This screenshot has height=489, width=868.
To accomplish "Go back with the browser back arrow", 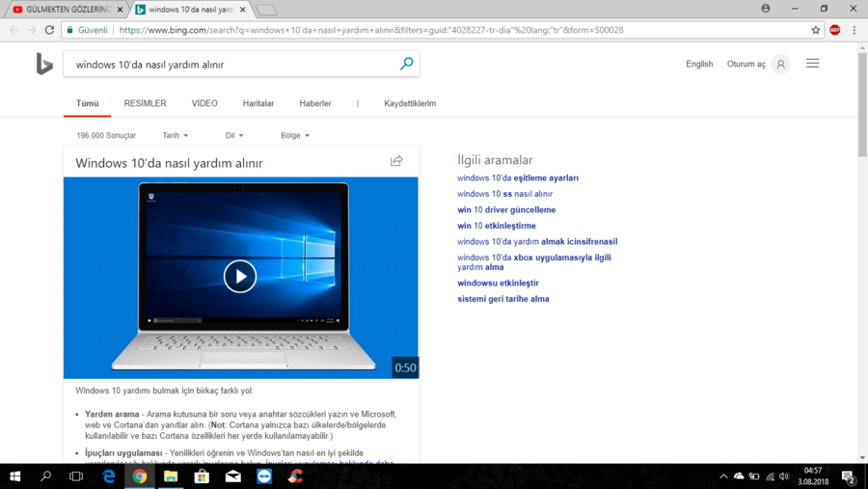I will coord(14,30).
